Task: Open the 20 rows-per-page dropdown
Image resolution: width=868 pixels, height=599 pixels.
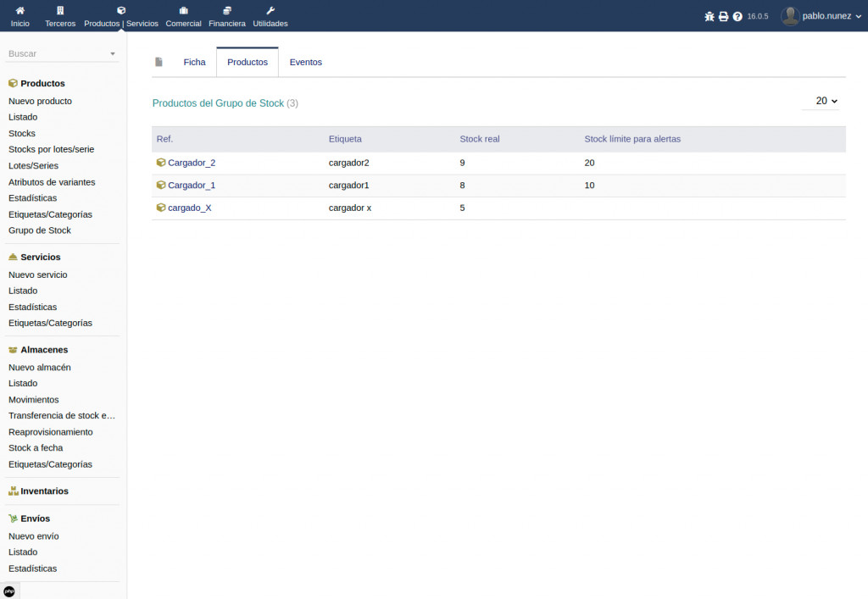Action: [826, 101]
